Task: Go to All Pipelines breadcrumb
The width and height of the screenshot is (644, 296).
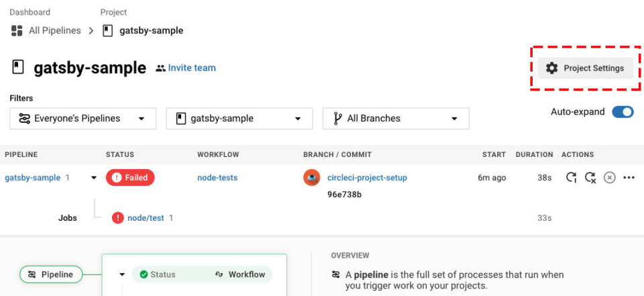Action: [54, 30]
